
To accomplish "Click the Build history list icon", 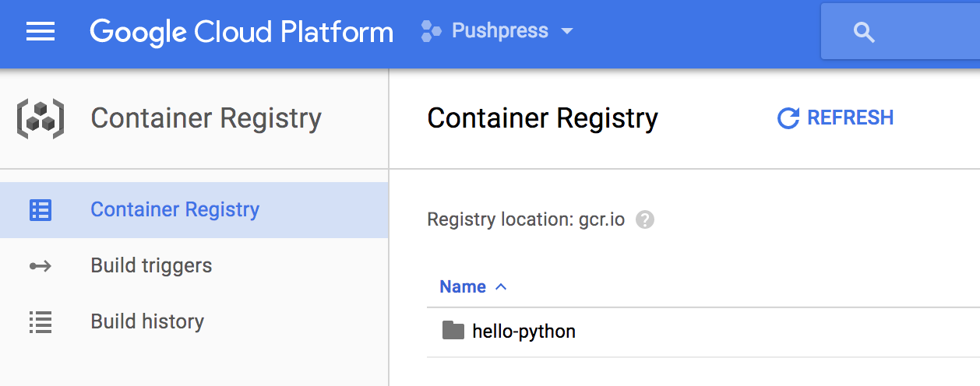I will (x=41, y=322).
